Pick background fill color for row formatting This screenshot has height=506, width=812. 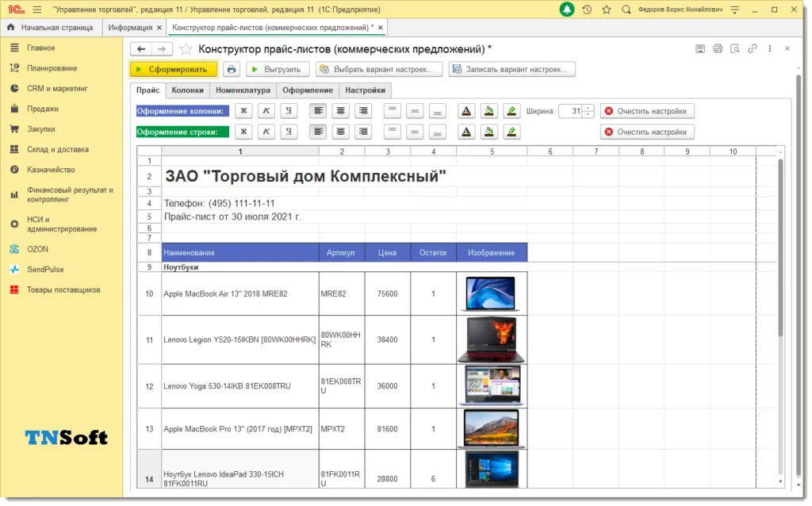(488, 132)
